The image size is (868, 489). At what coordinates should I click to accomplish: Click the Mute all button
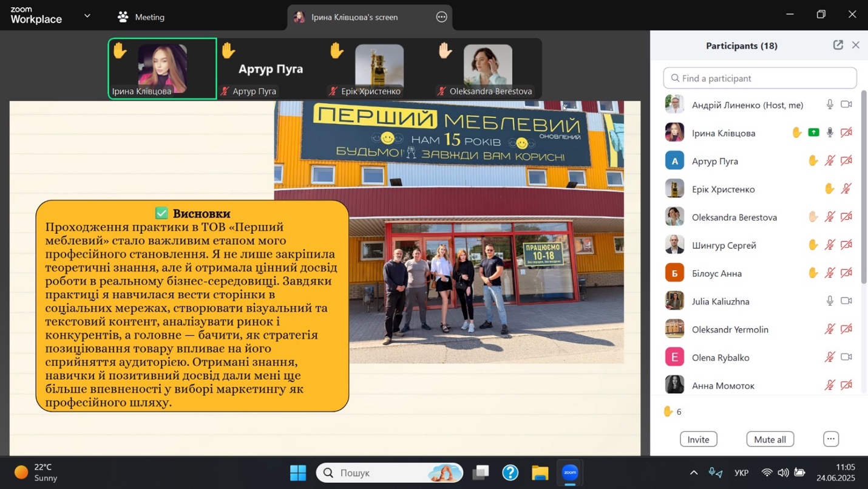[770, 439]
